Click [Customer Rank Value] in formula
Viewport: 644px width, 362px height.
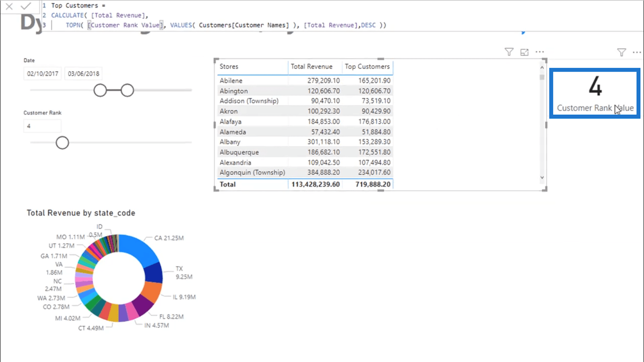[125, 25]
